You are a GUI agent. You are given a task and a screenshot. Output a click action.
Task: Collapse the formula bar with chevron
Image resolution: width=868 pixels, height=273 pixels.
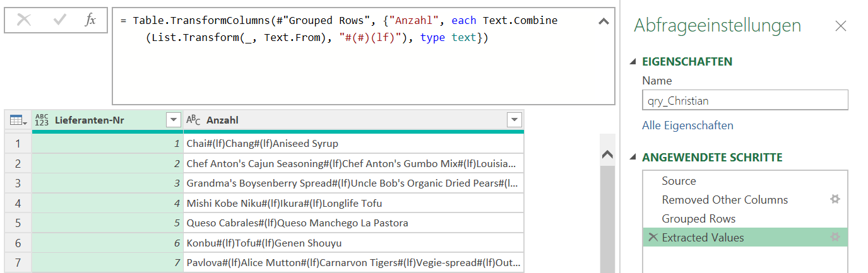pyautogui.click(x=603, y=21)
